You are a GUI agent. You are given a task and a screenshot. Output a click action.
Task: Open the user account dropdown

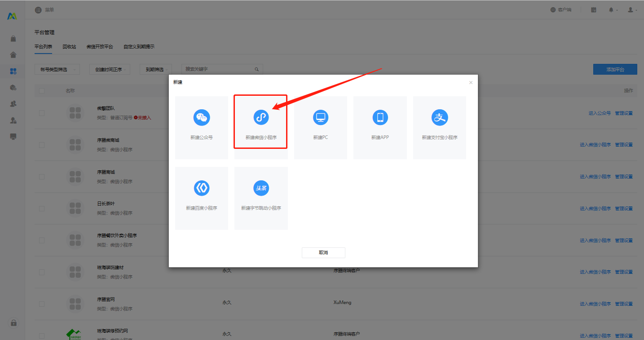coord(632,10)
